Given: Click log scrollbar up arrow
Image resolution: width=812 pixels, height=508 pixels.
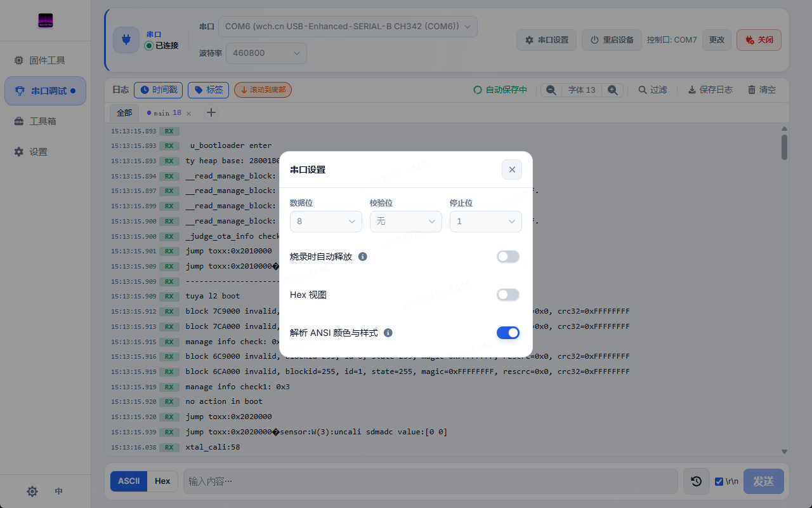Looking at the screenshot, I should (x=785, y=129).
